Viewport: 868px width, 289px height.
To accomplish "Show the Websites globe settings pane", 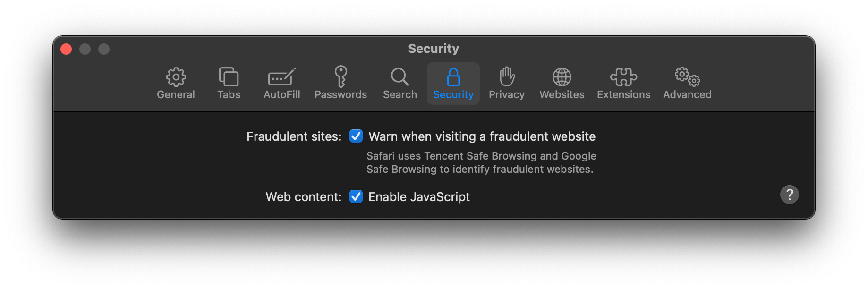I will click(x=562, y=83).
